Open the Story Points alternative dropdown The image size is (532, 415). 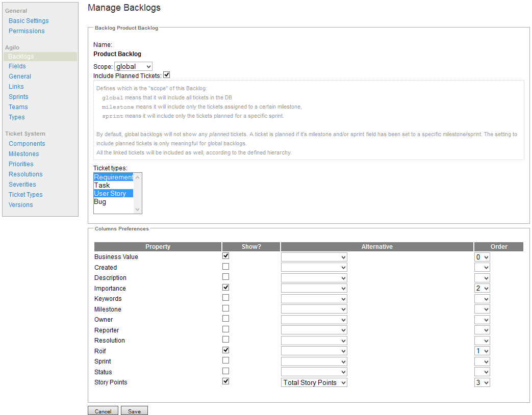pyautogui.click(x=314, y=382)
